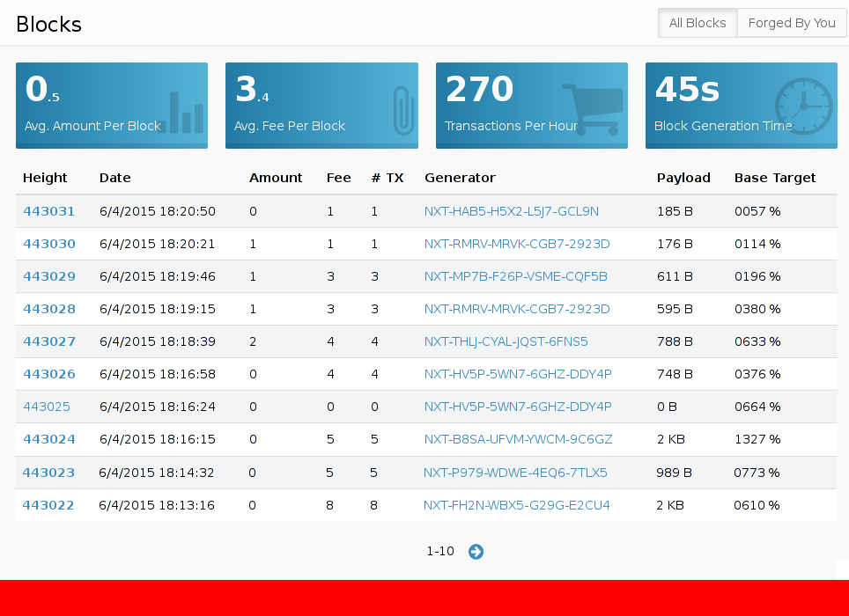849x616 pixels.
Task: Click the Transactions Per Hour stat card
Action: click(531, 105)
